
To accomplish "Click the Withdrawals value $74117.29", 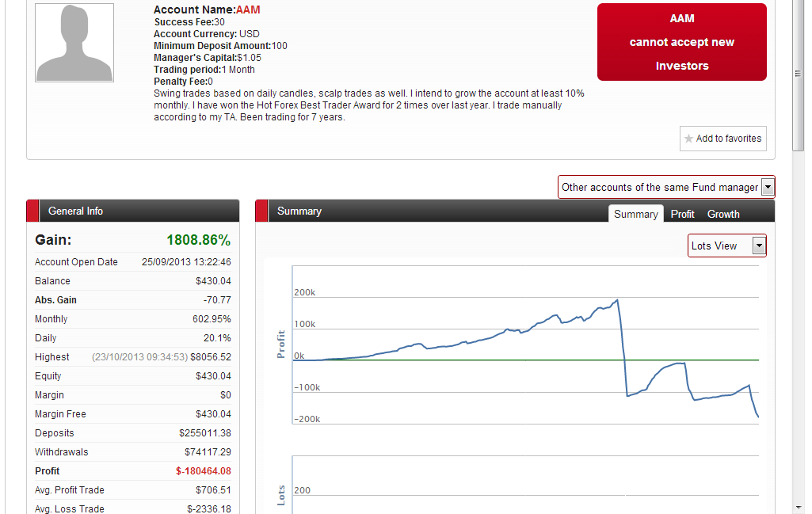I will coord(208,452).
